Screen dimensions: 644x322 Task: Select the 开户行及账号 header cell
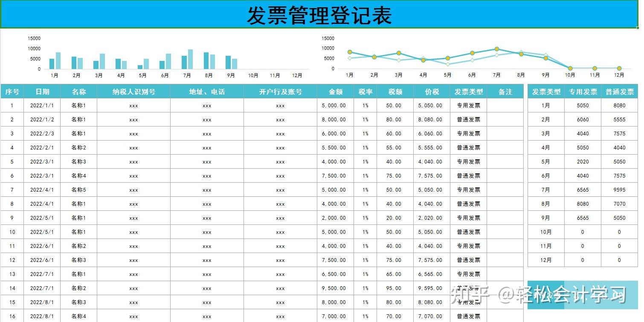pos(280,92)
